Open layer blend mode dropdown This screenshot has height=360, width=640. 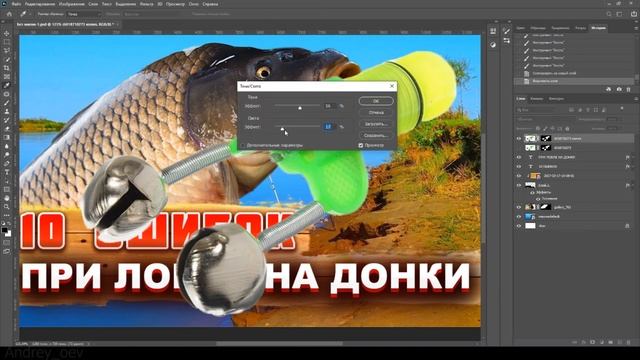(x=545, y=120)
